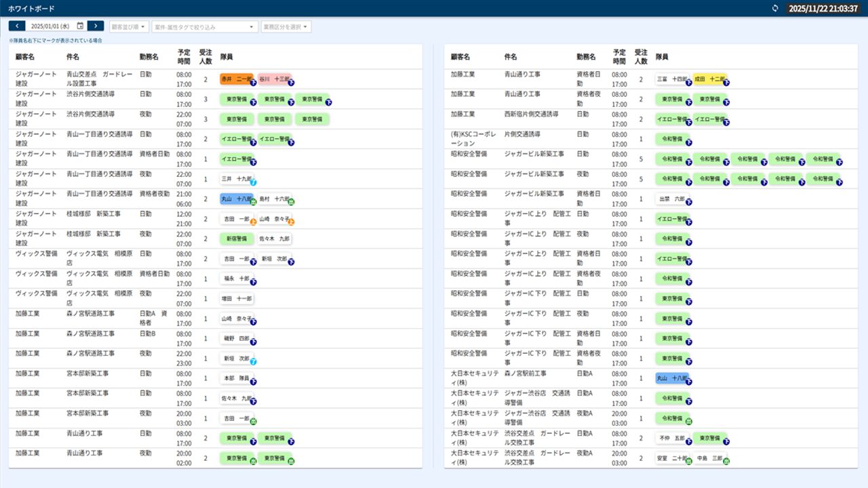This screenshot has width=868, height=488.
Task: Click 予定時間 column header in right table
Action: (x=619, y=57)
